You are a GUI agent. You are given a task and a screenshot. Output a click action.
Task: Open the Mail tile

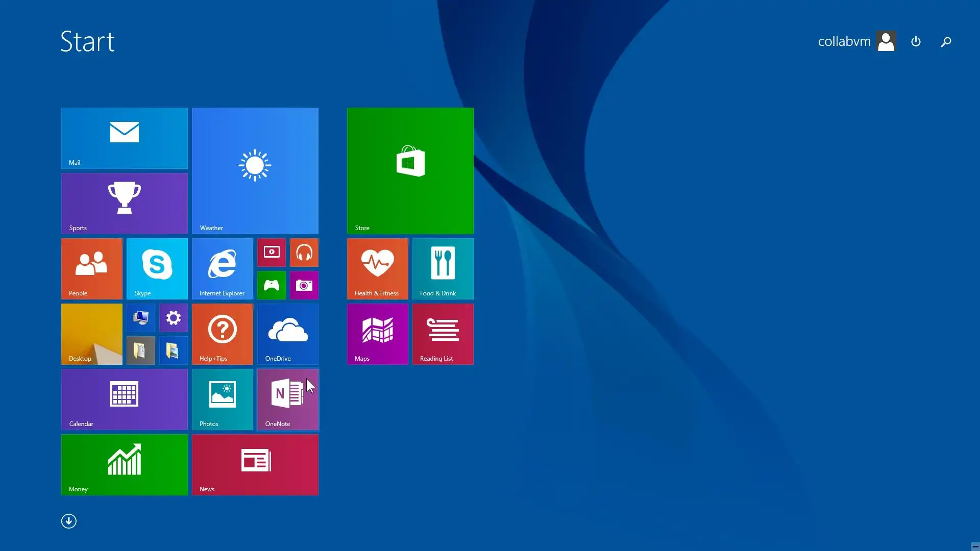[124, 138]
